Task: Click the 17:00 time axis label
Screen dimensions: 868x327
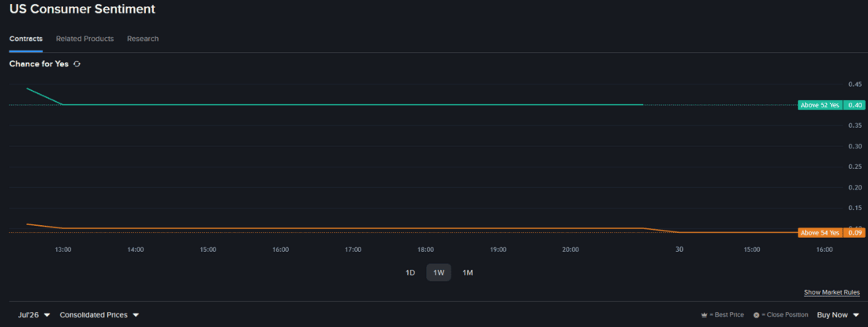Action: click(353, 250)
